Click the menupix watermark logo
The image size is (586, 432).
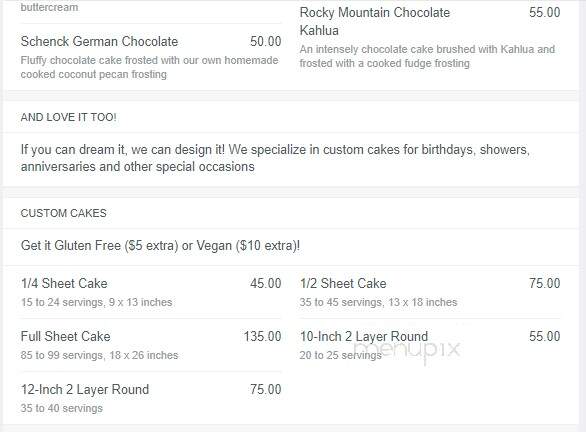[407, 350]
